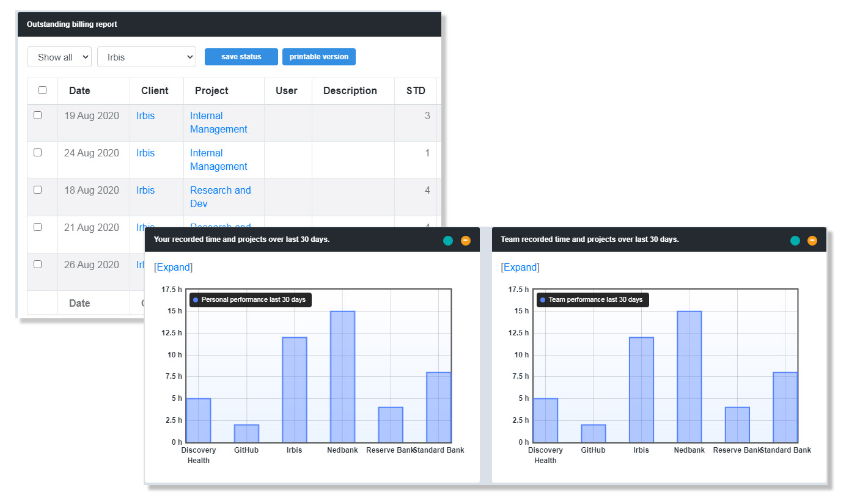Open Irbis client link in 24 Aug row
The width and height of the screenshot is (849, 504).
(x=145, y=153)
